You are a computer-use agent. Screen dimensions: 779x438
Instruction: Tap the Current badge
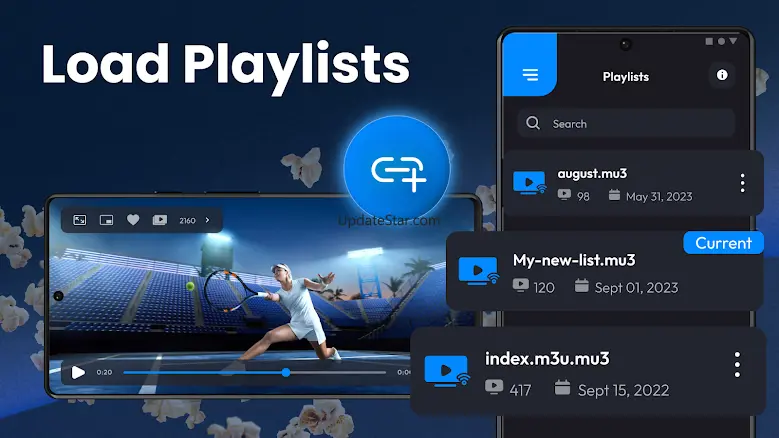point(723,243)
